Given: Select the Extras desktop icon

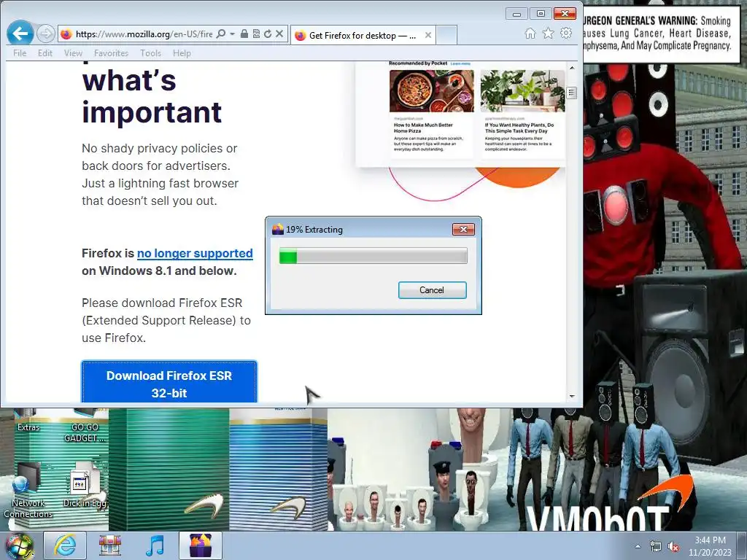Looking at the screenshot, I should tap(28, 419).
